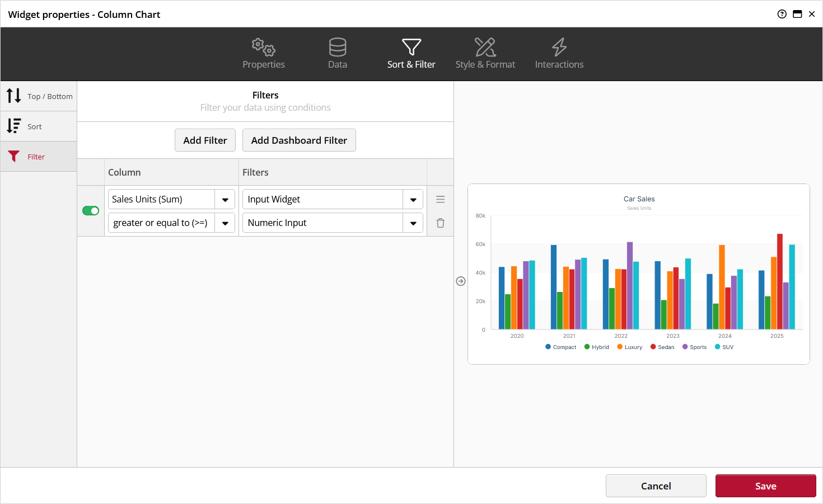Click the red Filter funnel sidebar icon
823x504 pixels.
[14, 156]
